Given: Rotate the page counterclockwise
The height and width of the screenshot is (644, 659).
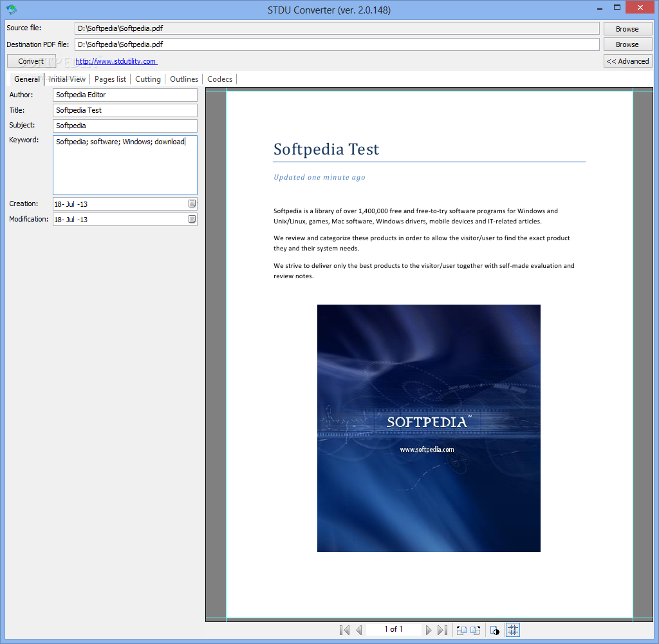Looking at the screenshot, I should [461, 630].
